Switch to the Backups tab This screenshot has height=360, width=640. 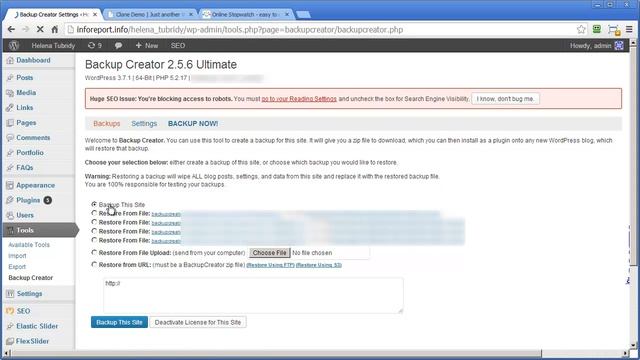click(x=107, y=124)
